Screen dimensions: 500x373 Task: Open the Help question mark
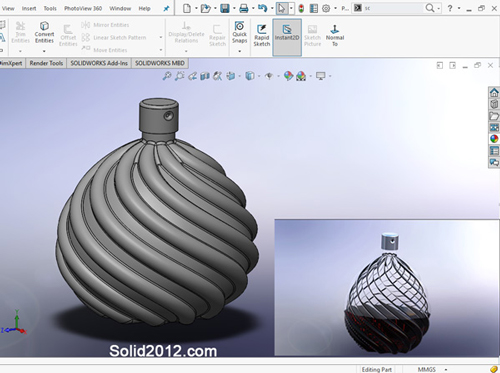[x=450, y=8]
